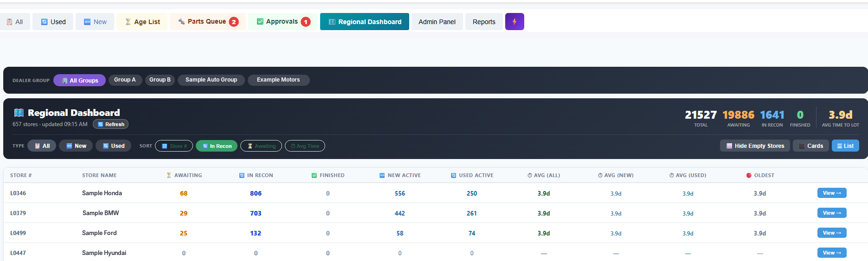This screenshot has width=868, height=261.
Task: Click Sample Honda awaiting count 68
Action: 184,193
